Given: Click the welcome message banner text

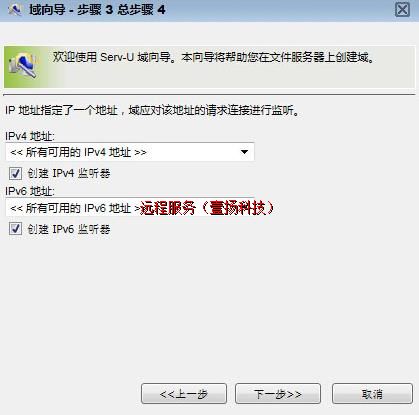Looking at the screenshot, I should point(214,57).
